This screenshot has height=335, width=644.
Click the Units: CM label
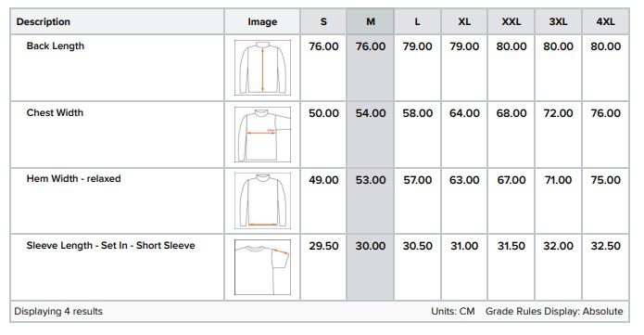click(453, 312)
